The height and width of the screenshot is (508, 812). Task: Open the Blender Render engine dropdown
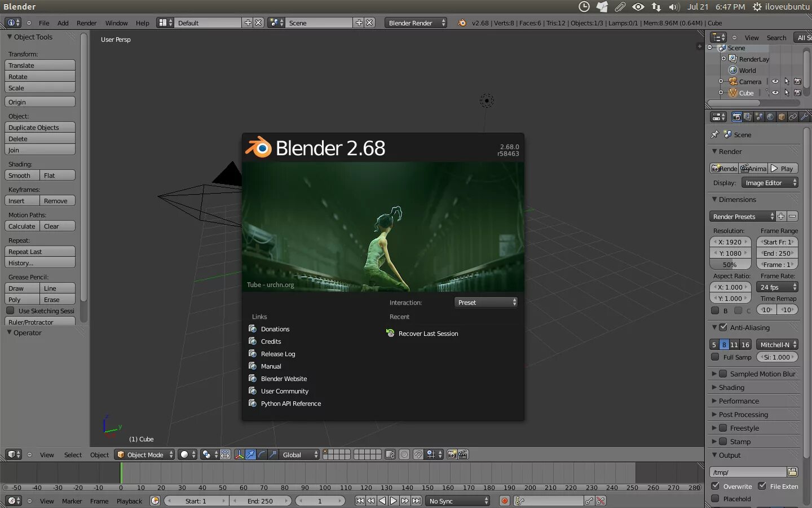pyautogui.click(x=416, y=23)
